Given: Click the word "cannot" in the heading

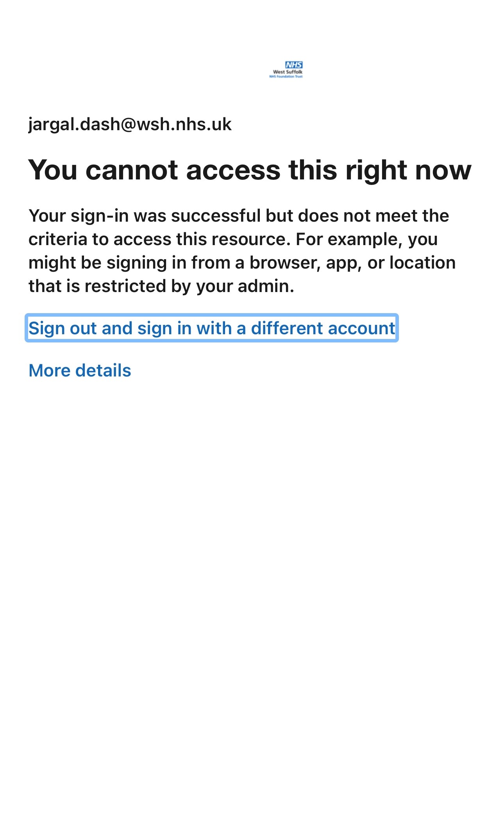Looking at the screenshot, I should tap(132, 170).
